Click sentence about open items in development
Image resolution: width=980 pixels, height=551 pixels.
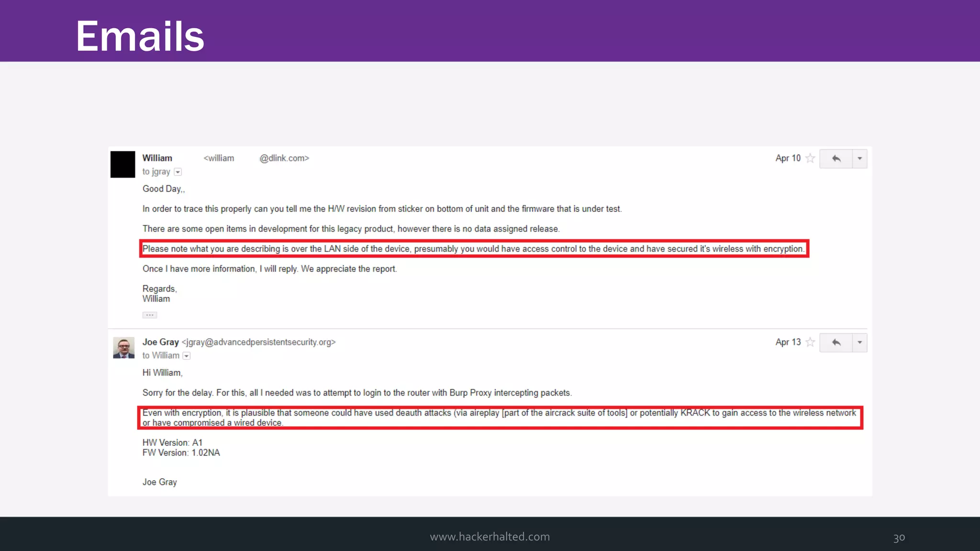tap(351, 229)
